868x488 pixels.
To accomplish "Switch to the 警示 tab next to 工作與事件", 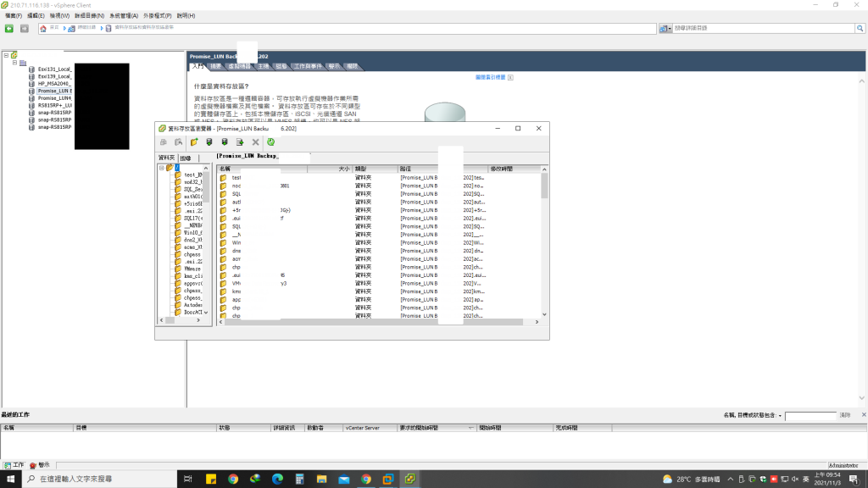I will click(x=334, y=66).
